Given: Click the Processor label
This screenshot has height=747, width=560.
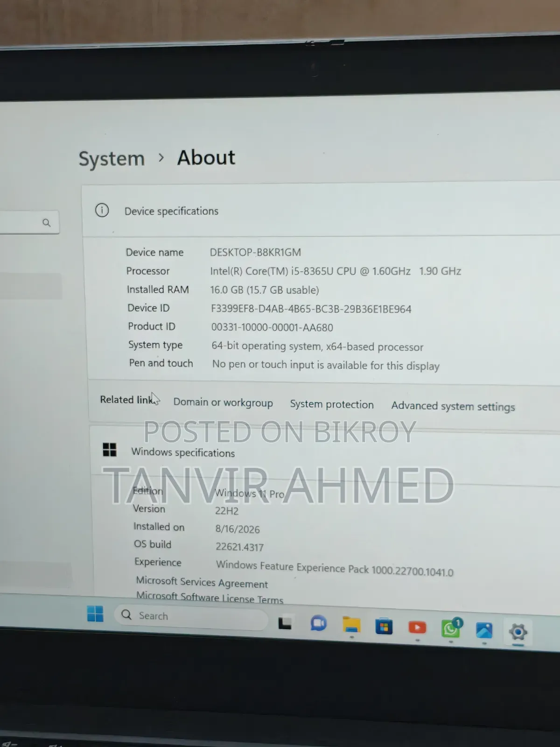Looking at the screenshot, I should coord(148,271).
